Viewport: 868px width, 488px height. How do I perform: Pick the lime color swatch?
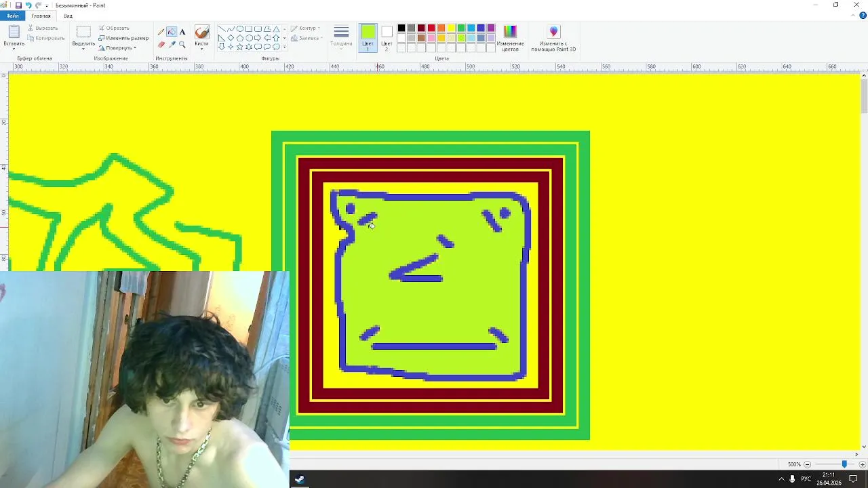461,38
